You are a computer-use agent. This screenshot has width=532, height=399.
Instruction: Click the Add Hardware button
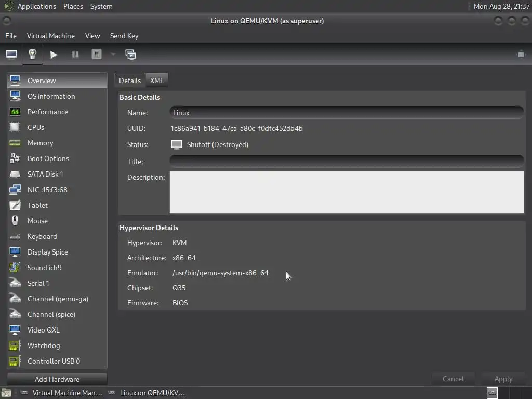[x=57, y=379]
